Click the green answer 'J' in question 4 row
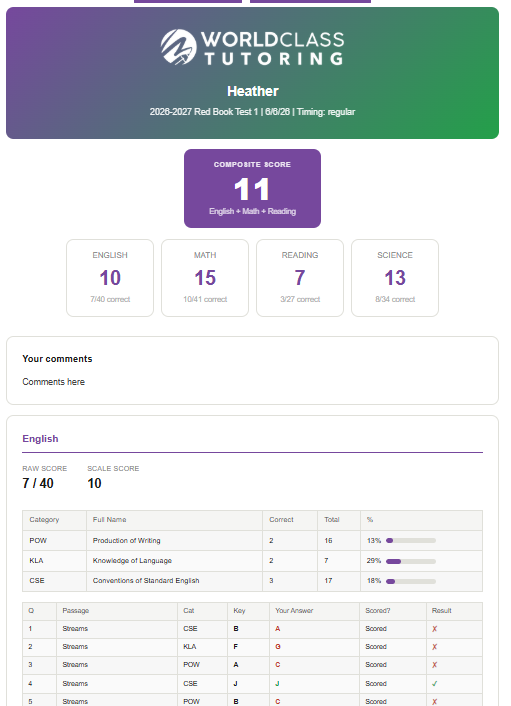This screenshot has width=511, height=706. pos(277,683)
